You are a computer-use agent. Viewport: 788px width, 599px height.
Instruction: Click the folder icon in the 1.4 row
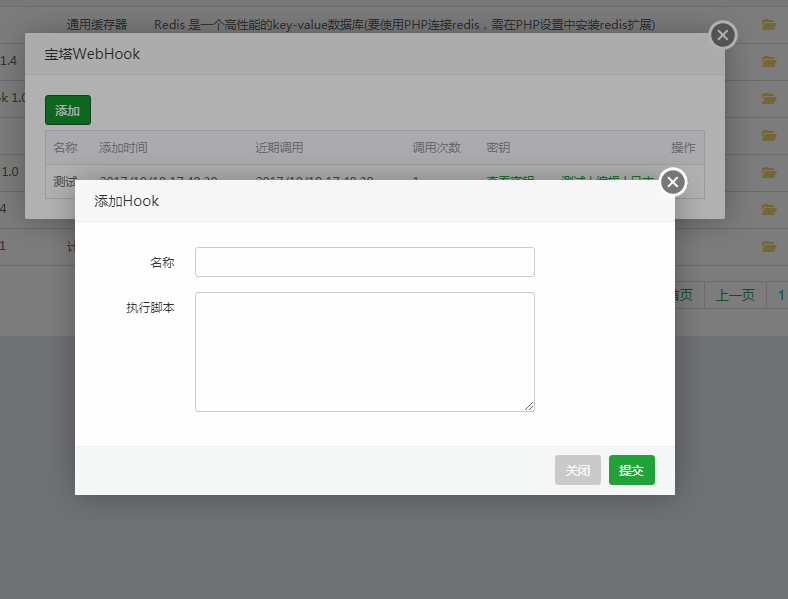[769, 62]
